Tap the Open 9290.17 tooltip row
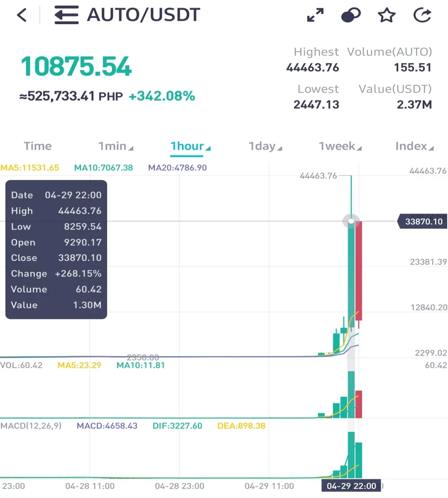The image size is (448, 498). pos(56,242)
